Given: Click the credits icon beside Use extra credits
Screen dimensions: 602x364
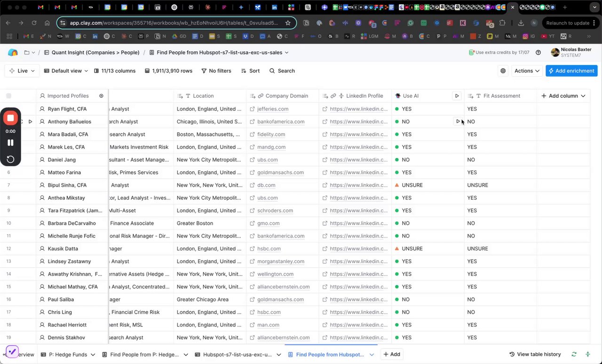Looking at the screenshot, I should (471, 53).
